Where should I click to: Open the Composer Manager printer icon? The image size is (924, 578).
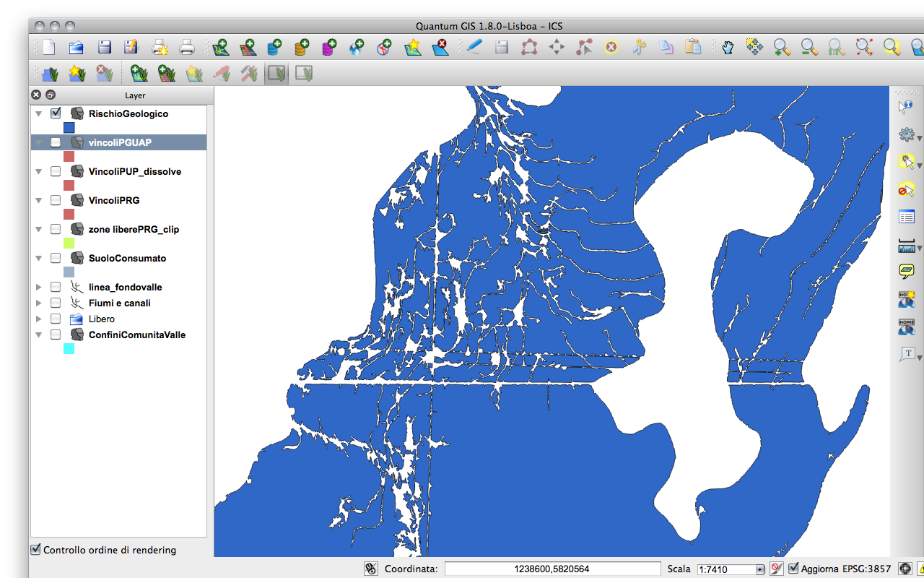[187, 48]
